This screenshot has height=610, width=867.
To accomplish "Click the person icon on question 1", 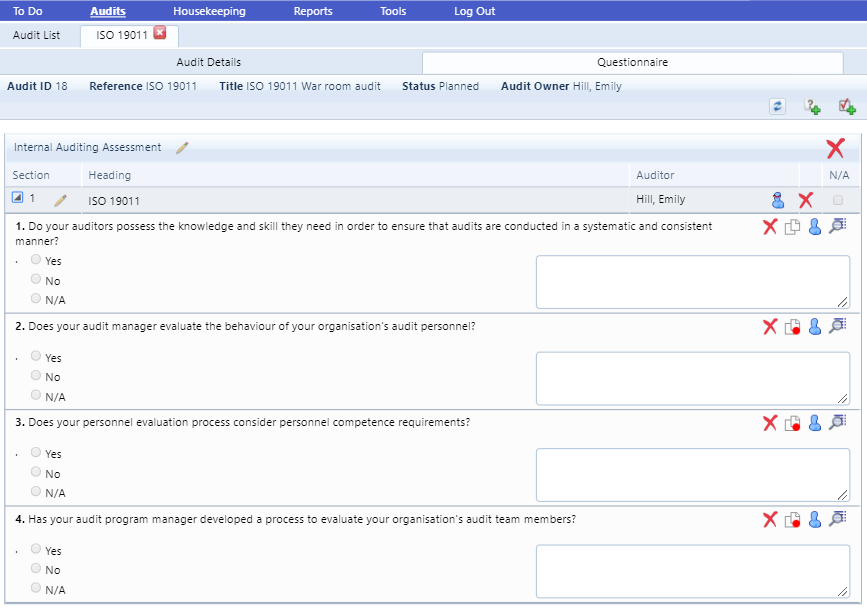I will 814,227.
